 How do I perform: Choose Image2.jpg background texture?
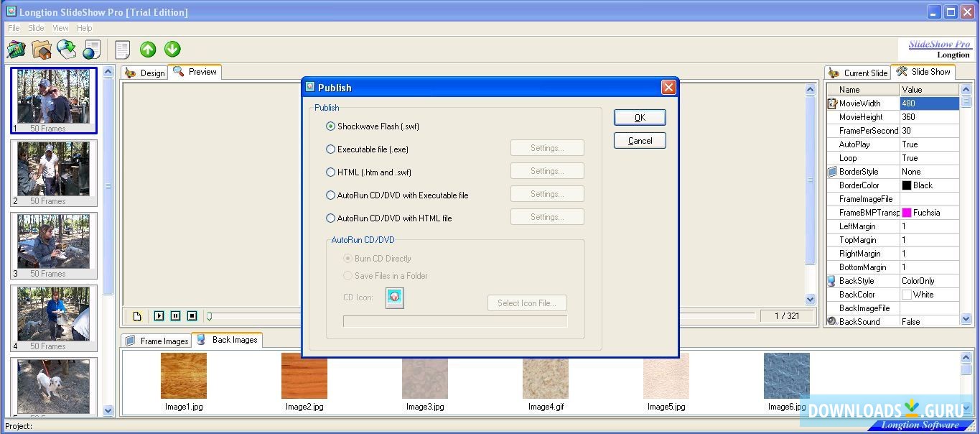point(304,376)
